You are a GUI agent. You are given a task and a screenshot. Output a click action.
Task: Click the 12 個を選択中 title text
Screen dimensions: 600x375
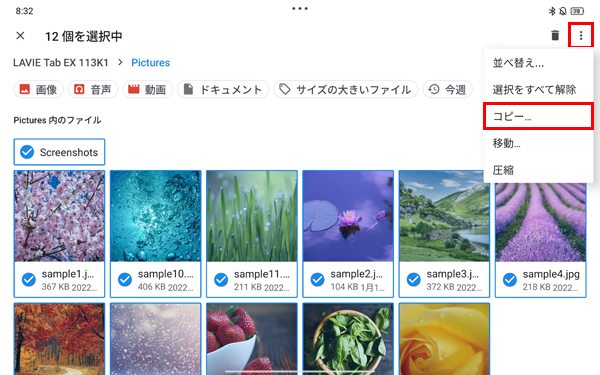(84, 36)
